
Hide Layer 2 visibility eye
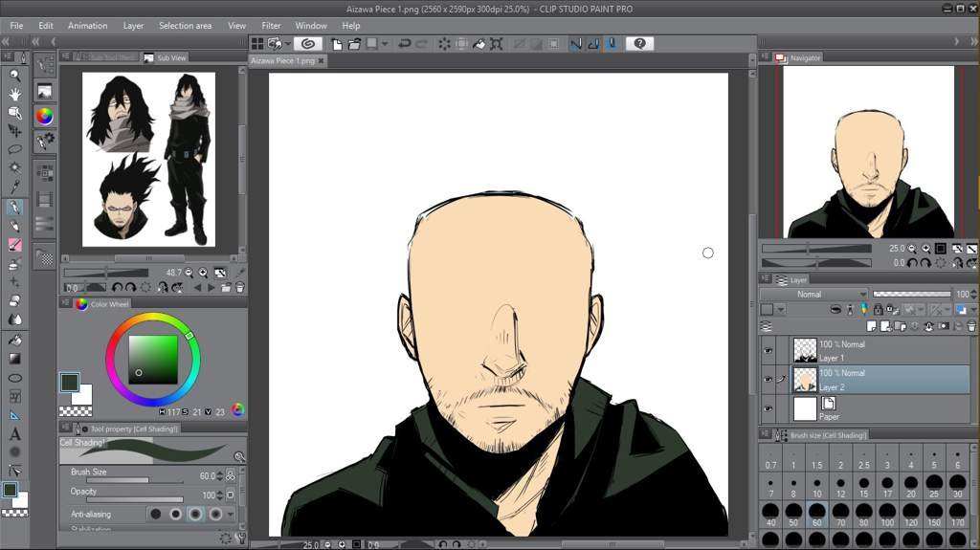pyautogui.click(x=768, y=380)
